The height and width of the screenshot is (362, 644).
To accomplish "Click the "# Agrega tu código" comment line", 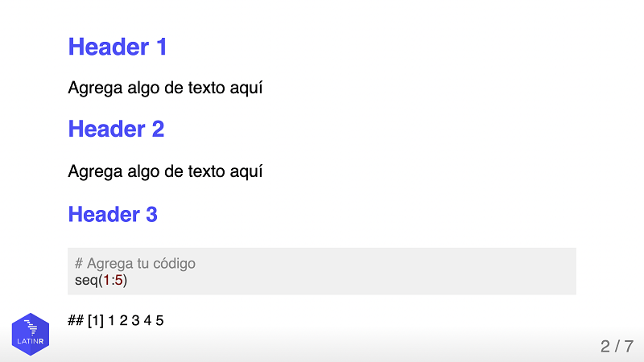I will 134,263.
